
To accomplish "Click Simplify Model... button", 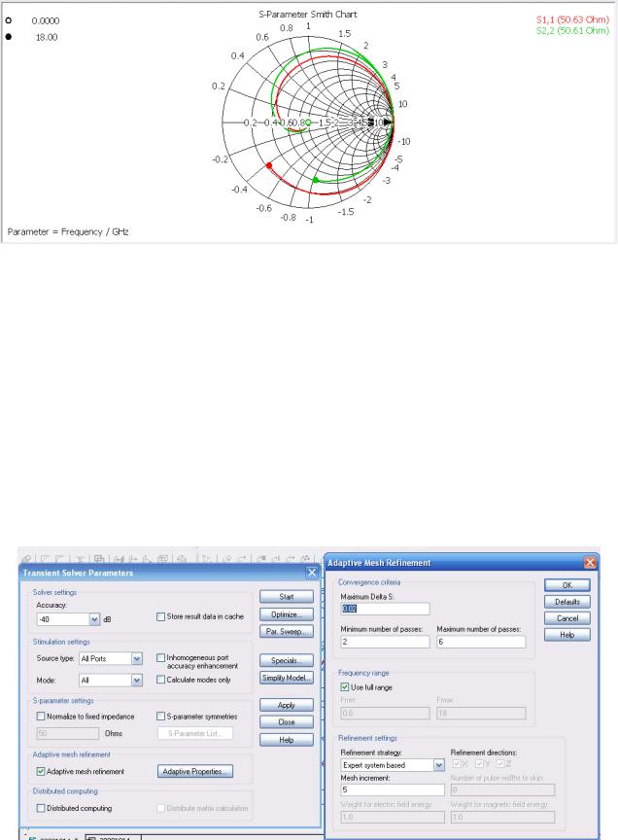I will pos(287,678).
